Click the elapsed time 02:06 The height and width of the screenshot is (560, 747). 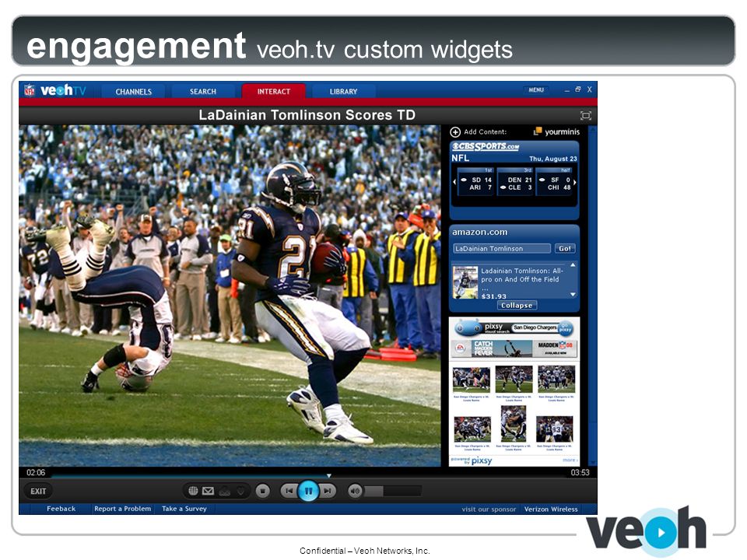coord(36,472)
